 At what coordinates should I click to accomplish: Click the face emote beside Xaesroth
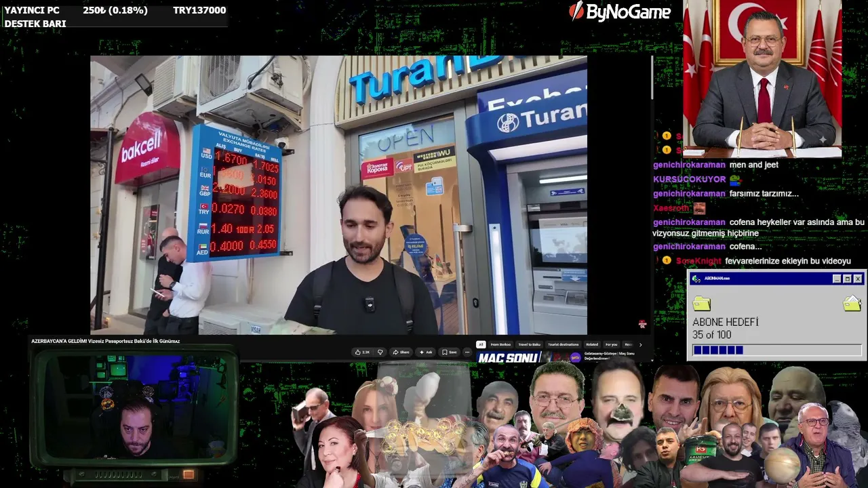pyautogui.click(x=699, y=208)
